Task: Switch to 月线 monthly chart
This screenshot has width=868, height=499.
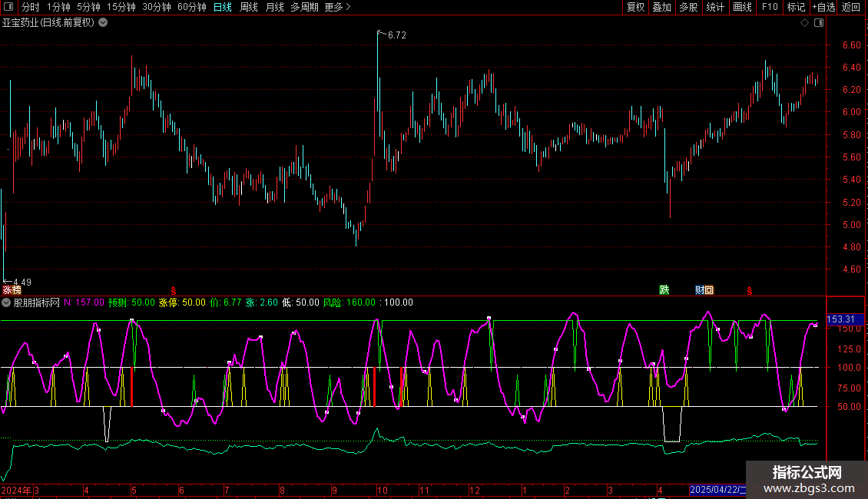Action: click(274, 7)
